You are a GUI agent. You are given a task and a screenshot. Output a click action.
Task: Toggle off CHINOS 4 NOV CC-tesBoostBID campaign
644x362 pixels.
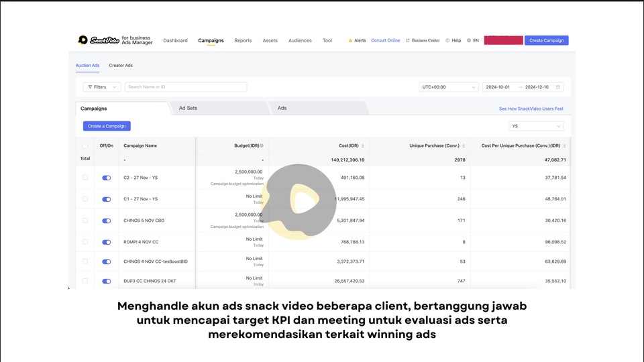coord(107,261)
